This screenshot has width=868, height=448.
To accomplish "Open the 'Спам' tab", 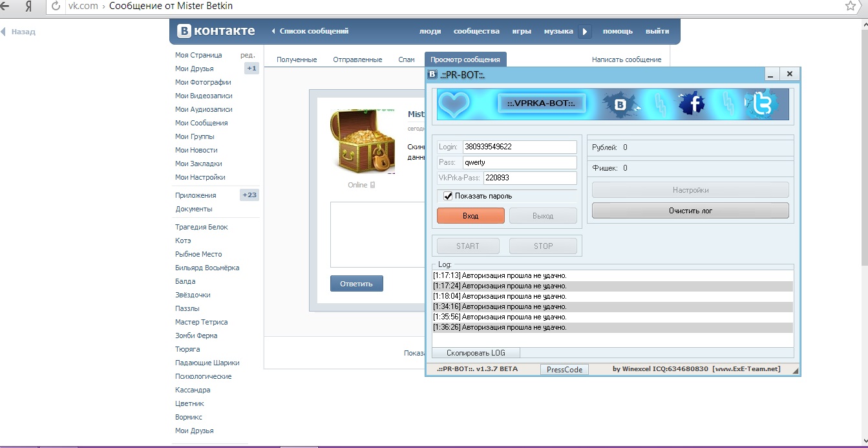I will 407,59.
